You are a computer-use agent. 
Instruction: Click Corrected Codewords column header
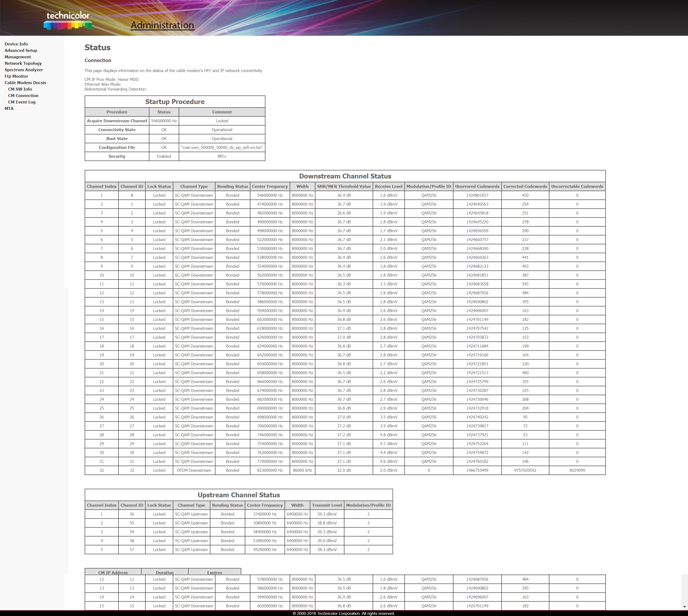525,187
